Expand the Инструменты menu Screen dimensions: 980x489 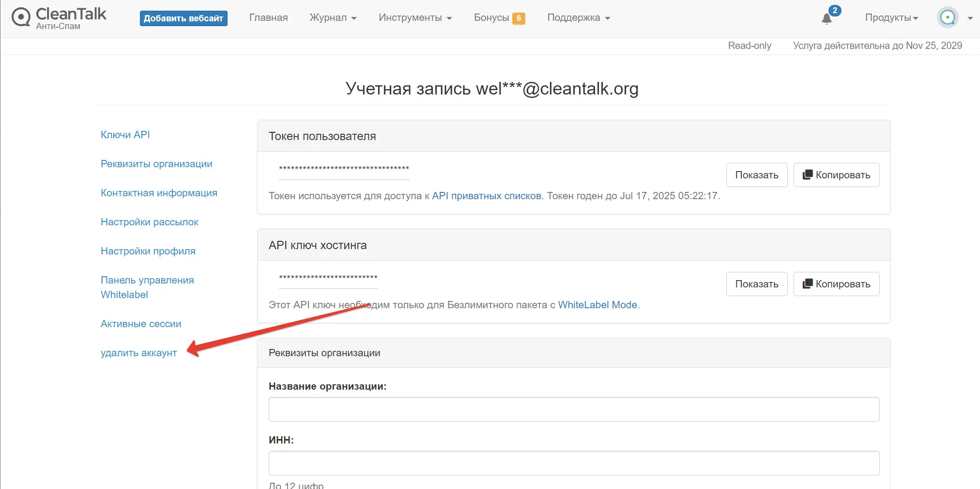click(415, 18)
